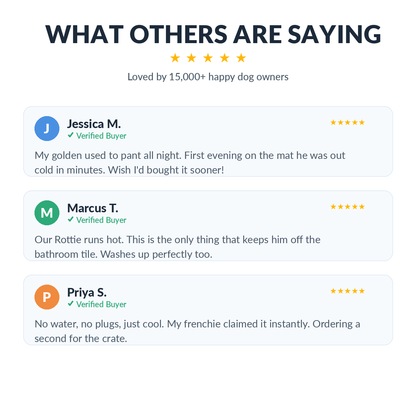The width and height of the screenshot is (416, 416).
Task: Click the Verified Buyer label under Marcus T.
Action: (x=101, y=220)
